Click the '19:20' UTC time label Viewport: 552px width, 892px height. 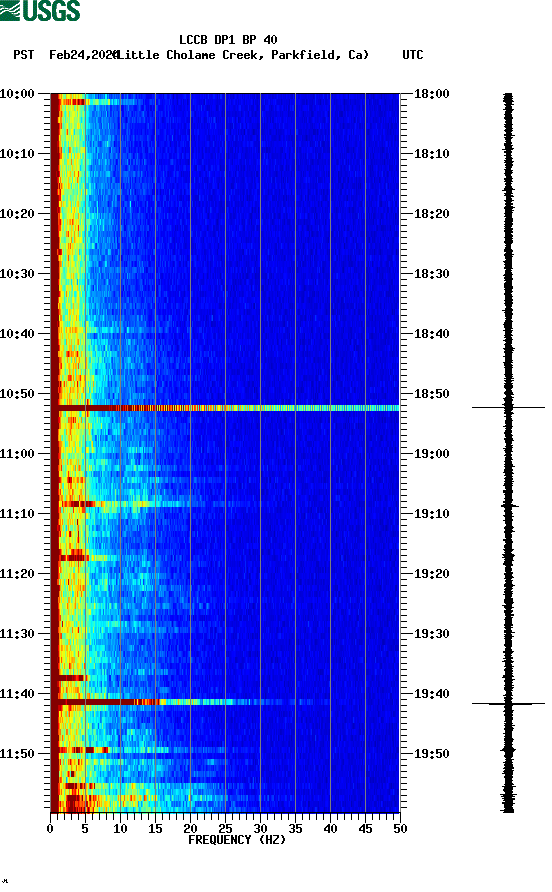(x=432, y=574)
